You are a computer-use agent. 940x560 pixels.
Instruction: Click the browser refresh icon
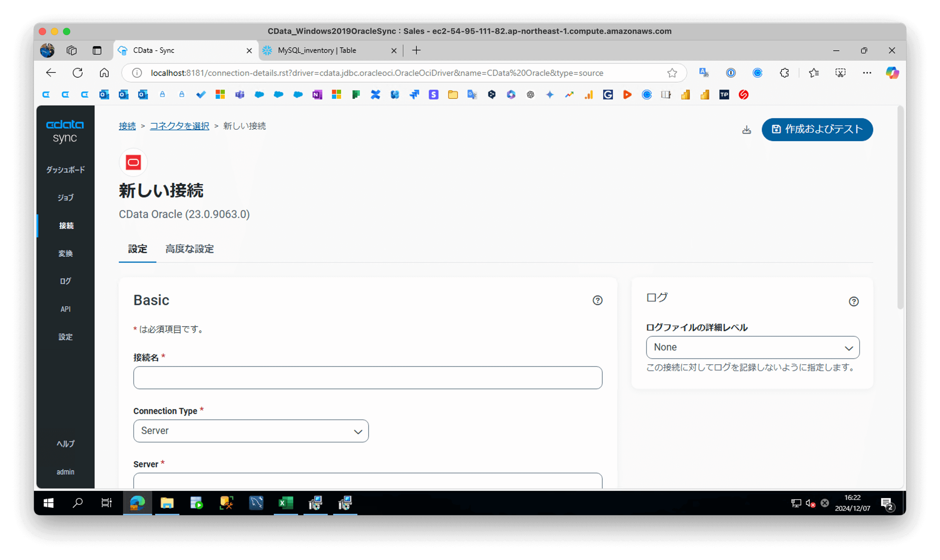(78, 73)
